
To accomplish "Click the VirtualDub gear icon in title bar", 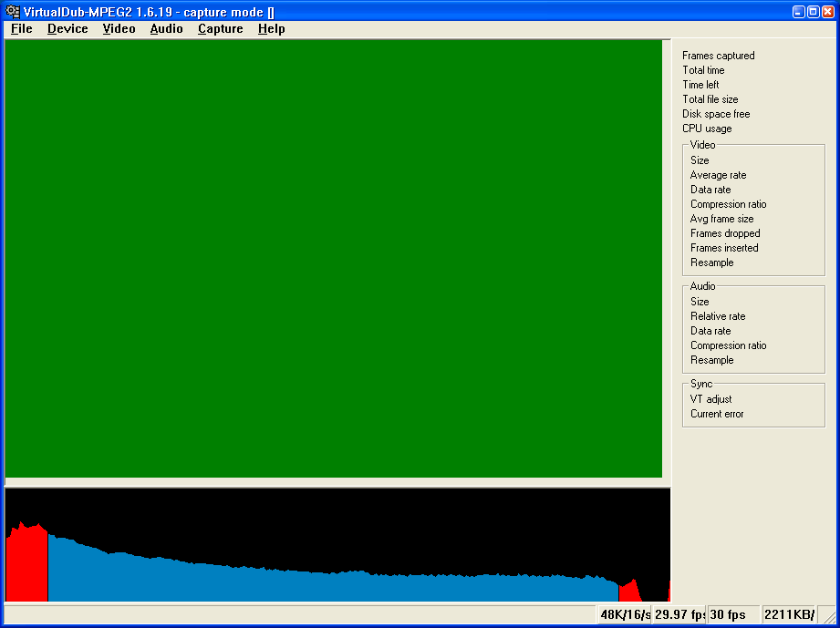I will pyautogui.click(x=13, y=11).
